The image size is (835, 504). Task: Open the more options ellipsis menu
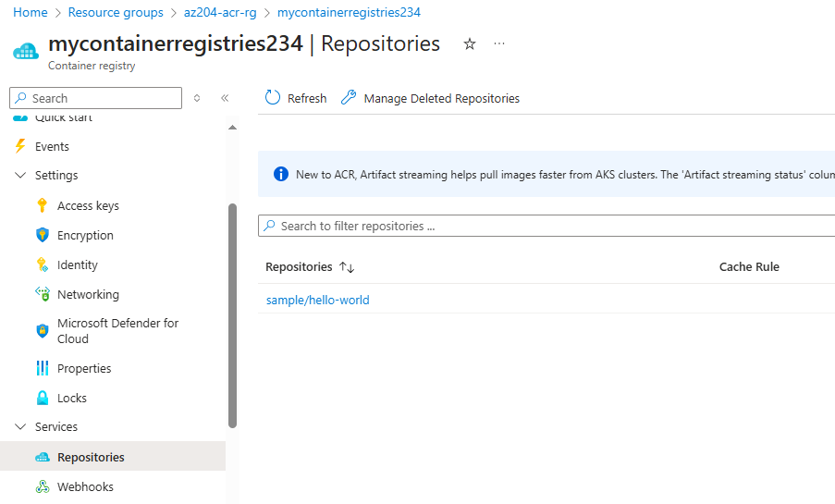(x=499, y=43)
